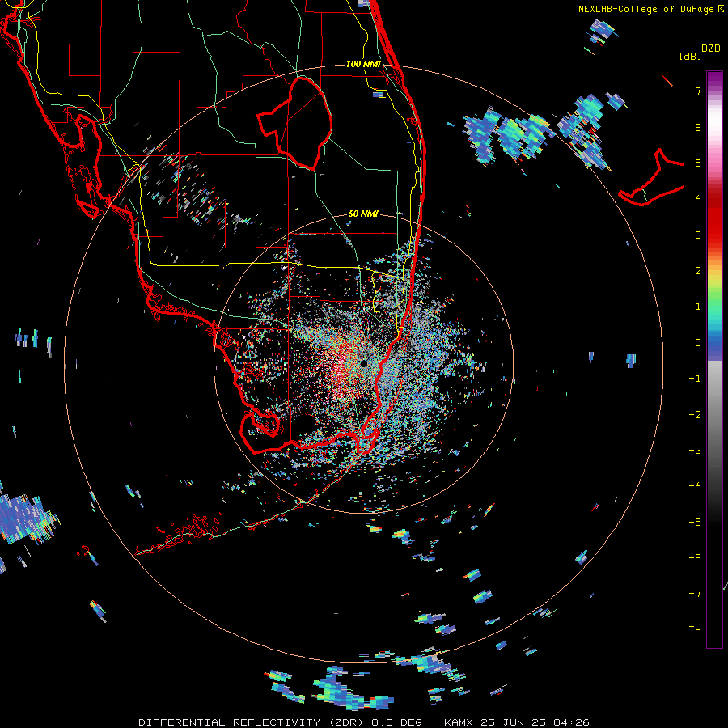Click the 100 NMI range ring label
This screenshot has width=728, height=728.
coord(363,64)
